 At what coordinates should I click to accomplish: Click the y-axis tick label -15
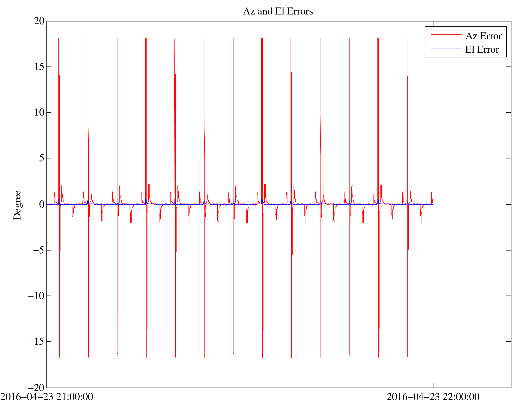tap(36, 342)
